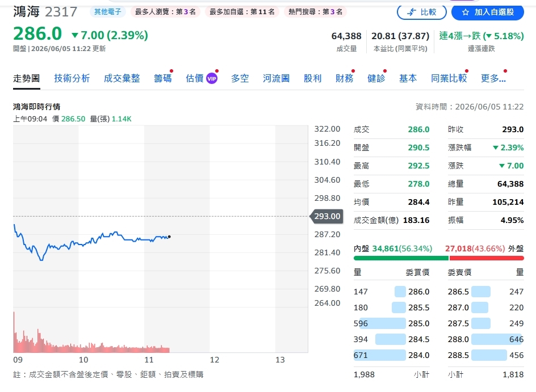Image resolution: width=536 pixels, height=392 pixels.
Task: Click the 均價 value 284.4
Action: pos(419,202)
